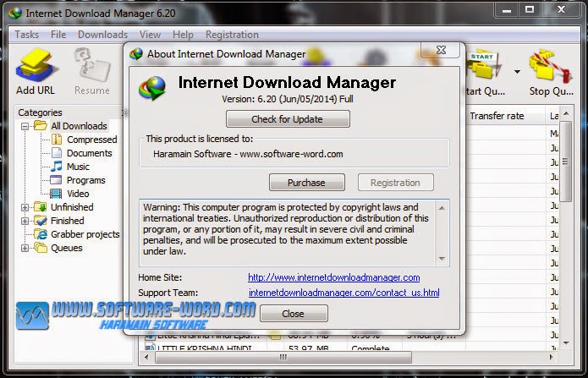Click the Purchase button
Image resolution: width=588 pixels, height=378 pixels.
pos(307,183)
